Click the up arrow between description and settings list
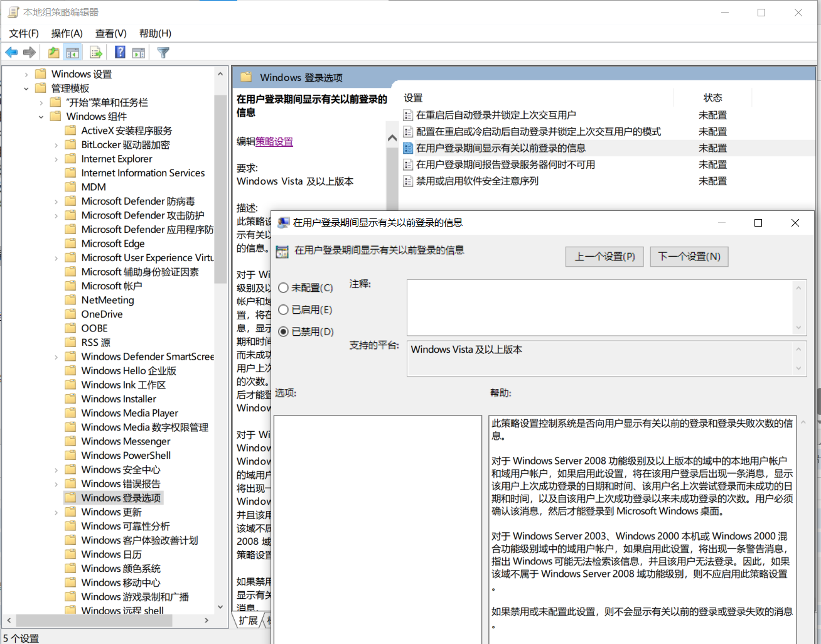This screenshot has height=644, width=821. [x=392, y=138]
